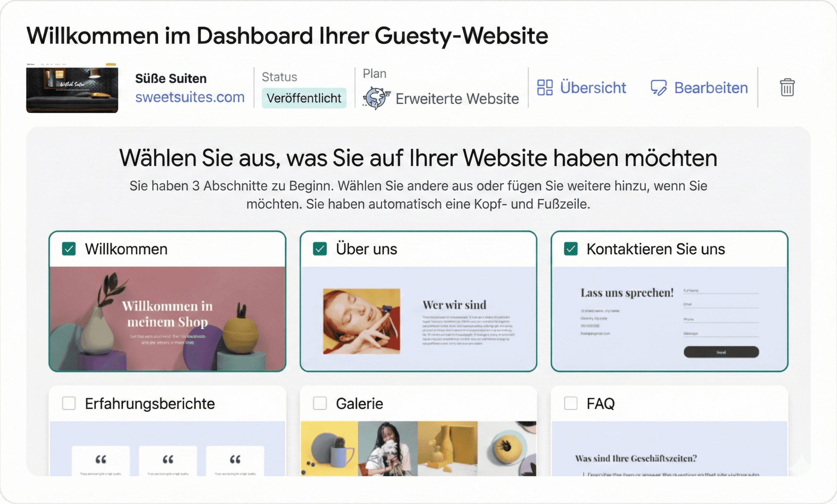837x504 pixels.
Task: Click the grid icon next to Übersicht
Action: (x=546, y=88)
